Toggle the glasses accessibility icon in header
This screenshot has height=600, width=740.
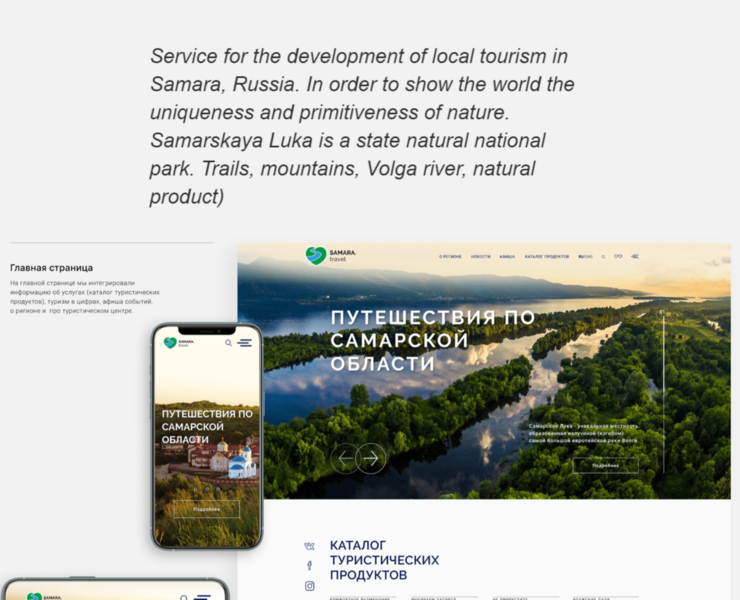coord(618,256)
